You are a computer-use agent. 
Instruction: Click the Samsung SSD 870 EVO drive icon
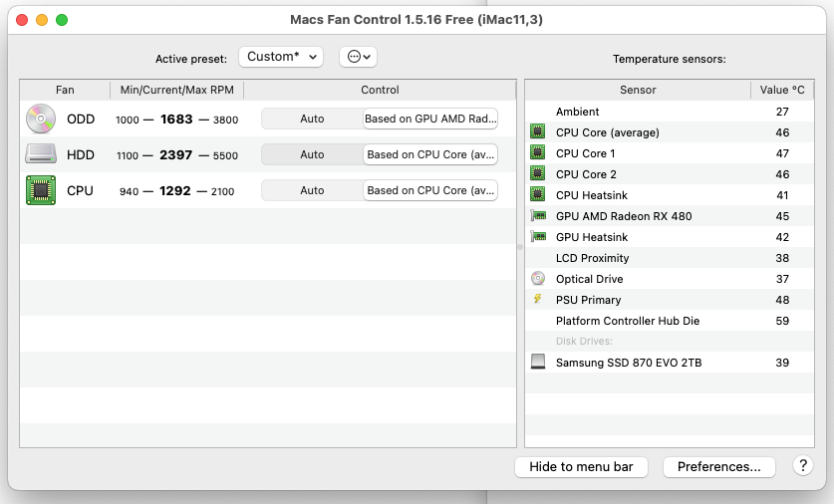538,363
